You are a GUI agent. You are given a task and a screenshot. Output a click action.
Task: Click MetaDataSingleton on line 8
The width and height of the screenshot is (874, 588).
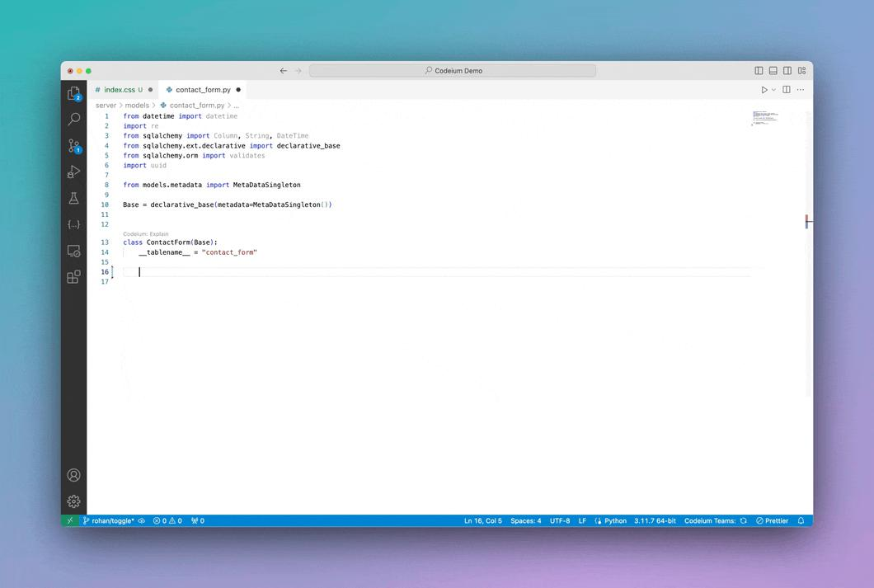[x=266, y=185]
